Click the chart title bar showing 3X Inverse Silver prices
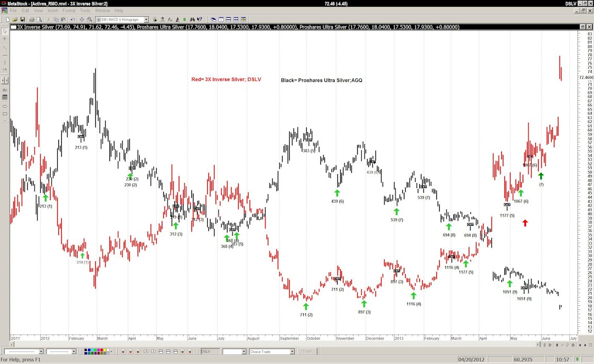Screen dimensions: 594x364 pyautogui.click(x=295, y=27)
